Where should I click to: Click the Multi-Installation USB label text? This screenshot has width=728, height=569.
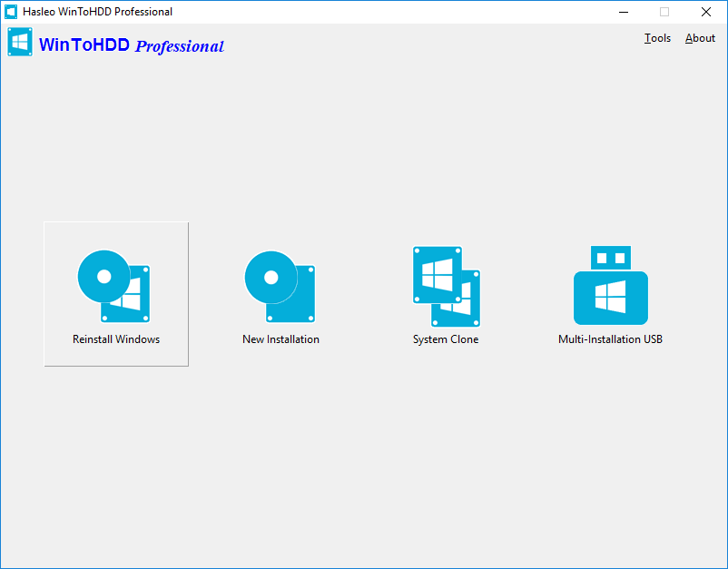click(609, 338)
